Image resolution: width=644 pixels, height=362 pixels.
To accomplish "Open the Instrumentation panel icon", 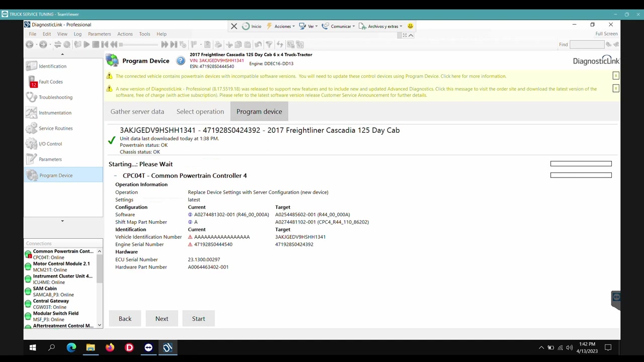I will pos(32,113).
